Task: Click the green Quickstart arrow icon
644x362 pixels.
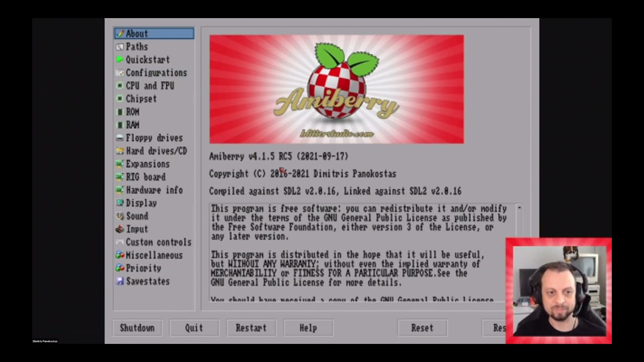Action: [119, 60]
